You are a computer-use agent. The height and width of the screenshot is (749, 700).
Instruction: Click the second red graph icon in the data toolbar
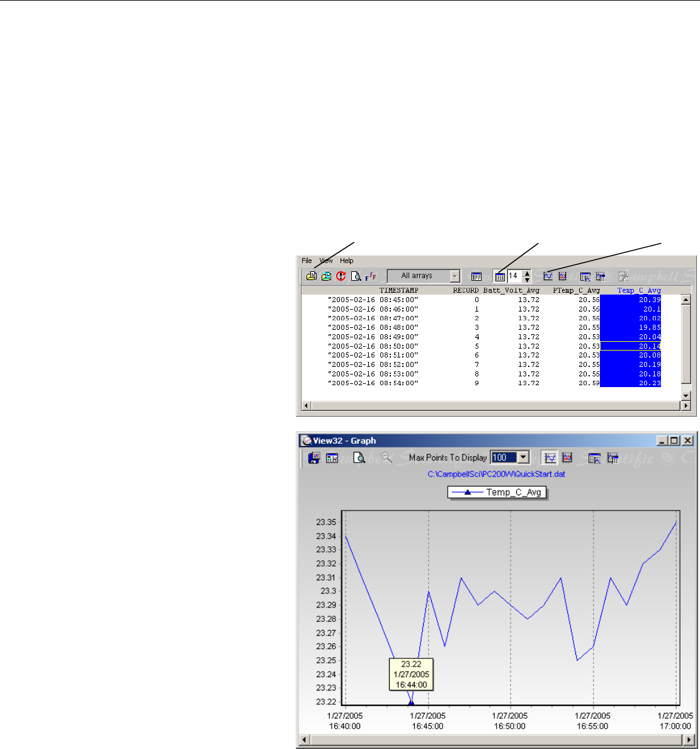(x=562, y=276)
